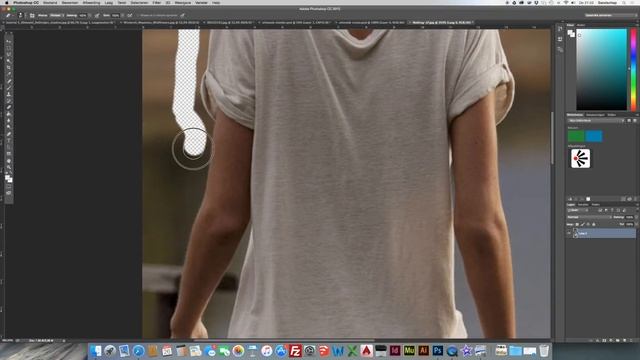The width and height of the screenshot is (640, 360).
Task: Open Microsoft Word from the Dock
Action: coord(338,351)
